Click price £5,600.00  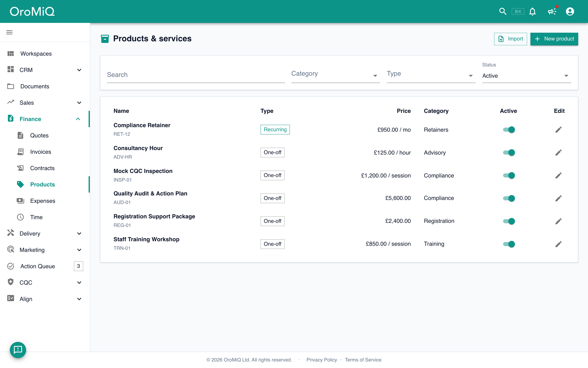(398, 198)
